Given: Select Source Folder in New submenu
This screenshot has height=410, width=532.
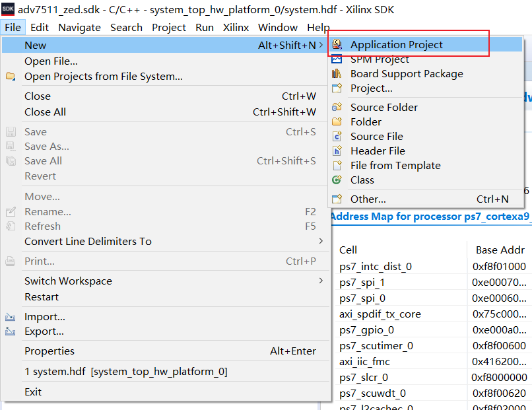Looking at the screenshot, I should click(x=426, y=107).
